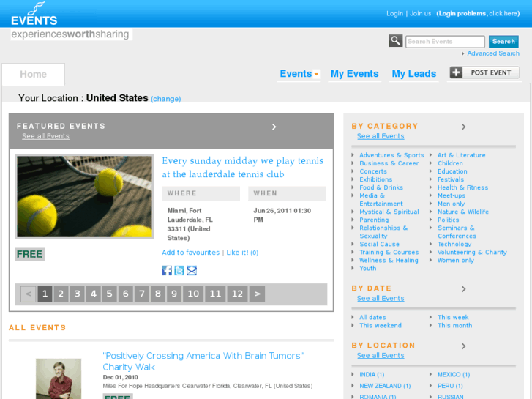
Task: Go to featured events page 2
Action: point(61,294)
